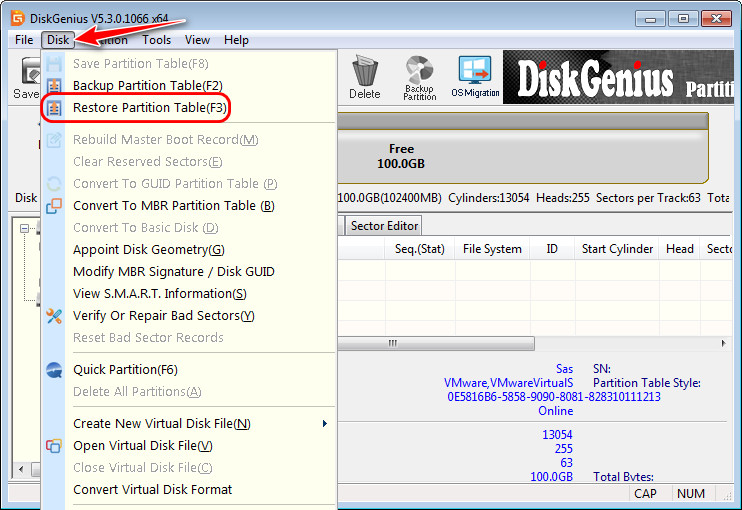Sort by the ID column header
The height and width of the screenshot is (510, 742).
point(552,249)
